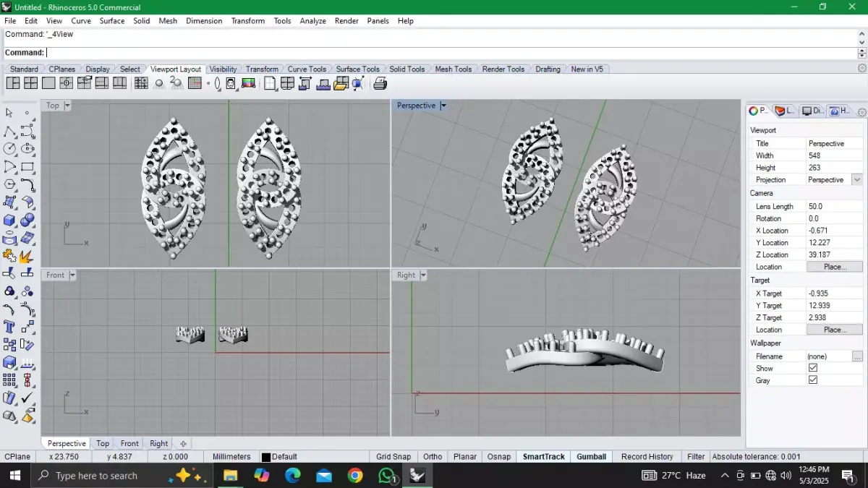Toggle Planar mode
The height and width of the screenshot is (488, 868).
(465, 457)
